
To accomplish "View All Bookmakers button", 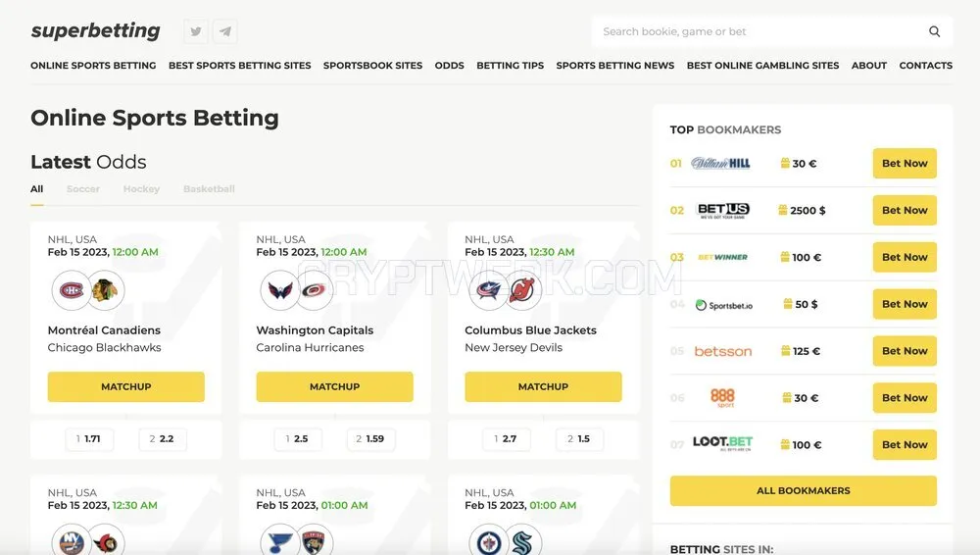I will (x=804, y=490).
